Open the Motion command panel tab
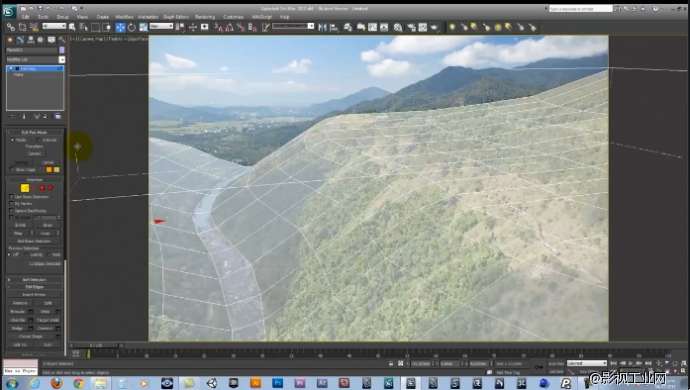Viewport: 690px width, 390px height. point(40,40)
